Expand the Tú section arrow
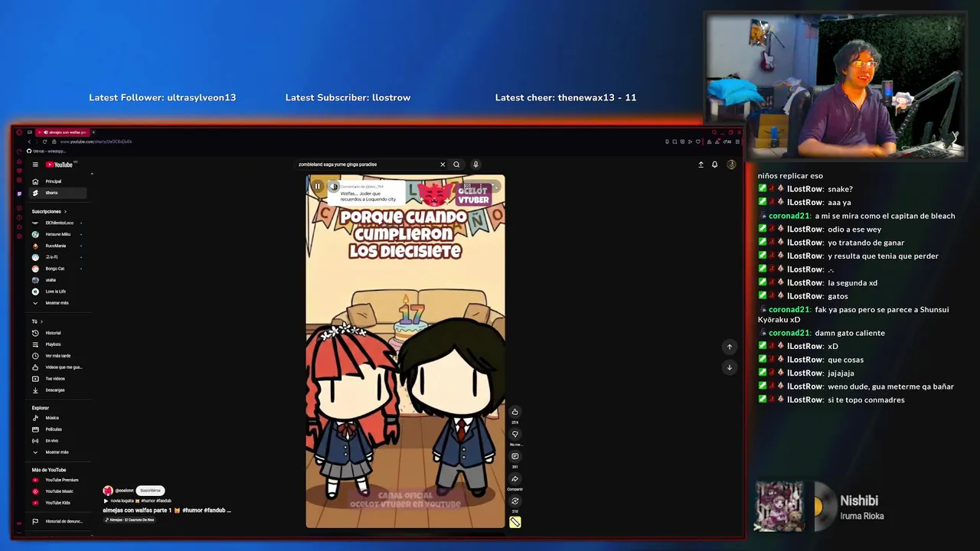980x551 pixels. point(41,321)
